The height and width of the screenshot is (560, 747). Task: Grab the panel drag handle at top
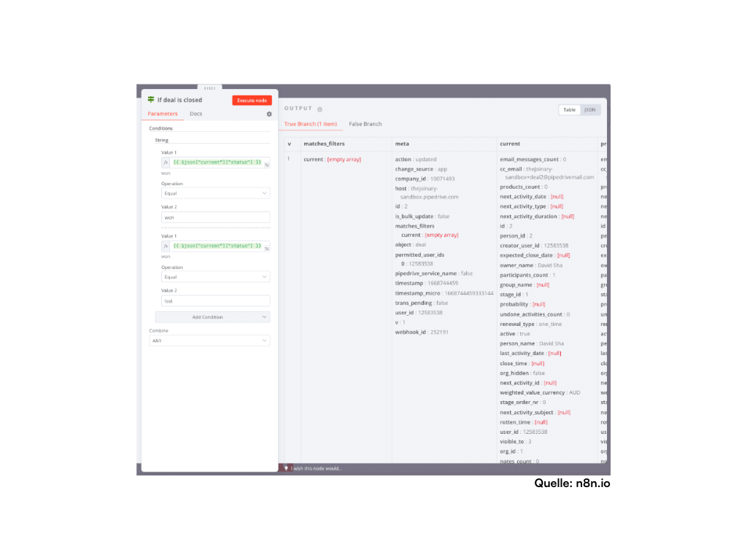pos(209,87)
